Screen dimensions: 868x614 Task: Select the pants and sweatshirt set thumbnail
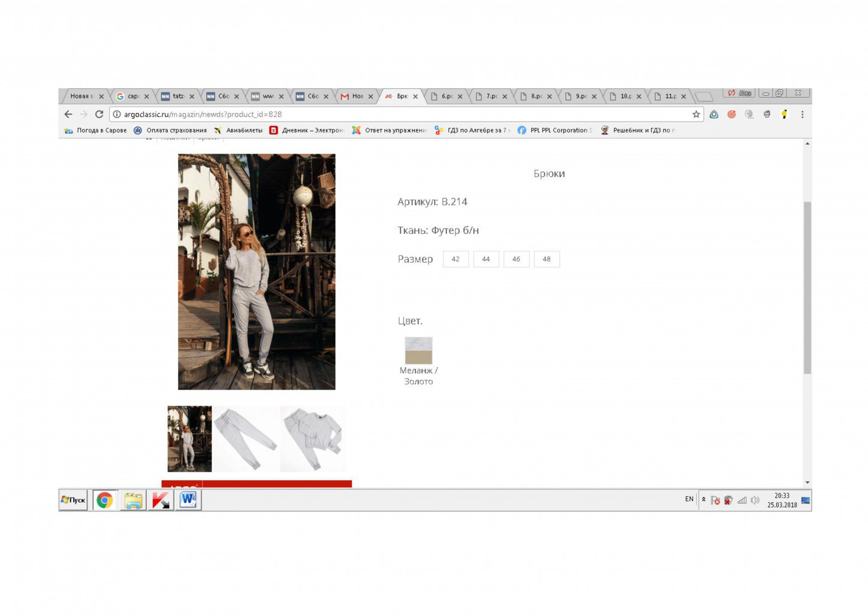pyautogui.click(x=313, y=439)
